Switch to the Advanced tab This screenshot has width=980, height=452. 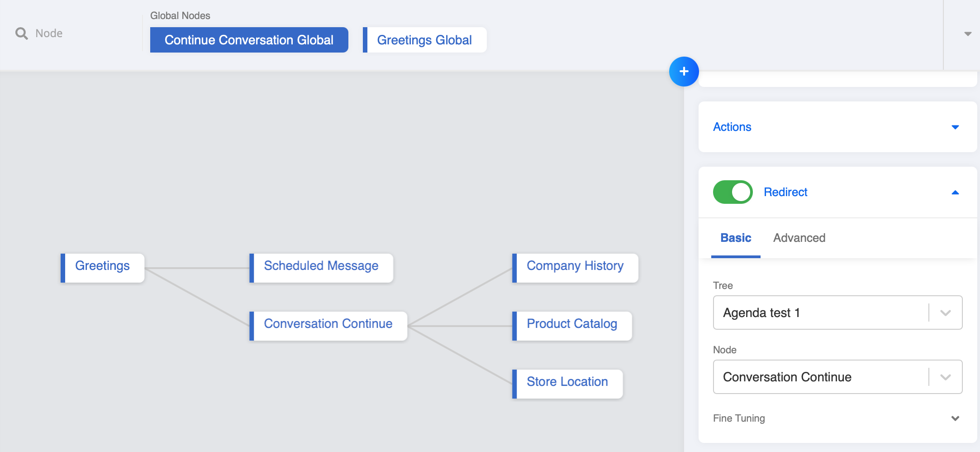coord(799,238)
